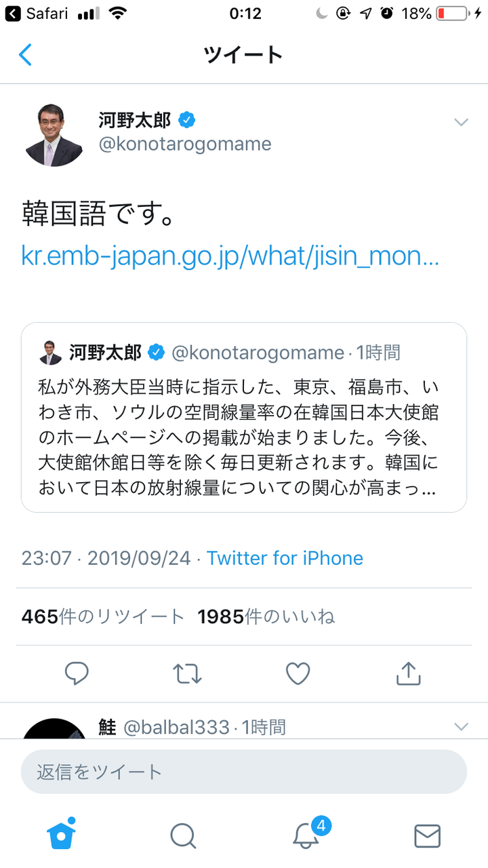Image resolution: width=488 pixels, height=868 pixels.
Task: Tap @balbal333 username in reply
Action: click(x=176, y=728)
